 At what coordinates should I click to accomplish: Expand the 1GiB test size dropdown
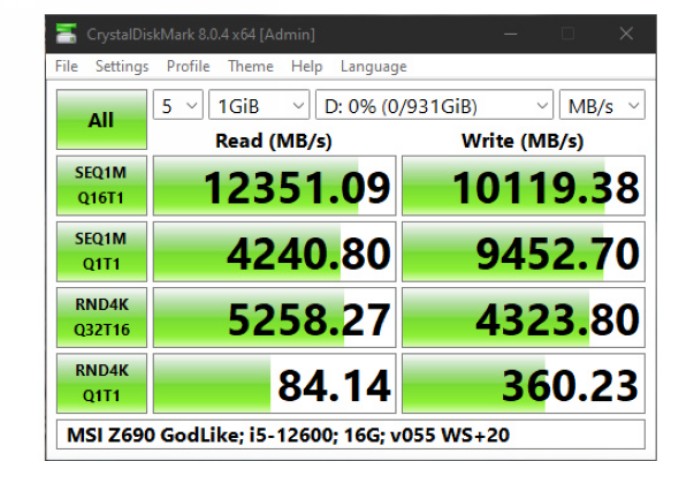pyautogui.click(x=259, y=106)
